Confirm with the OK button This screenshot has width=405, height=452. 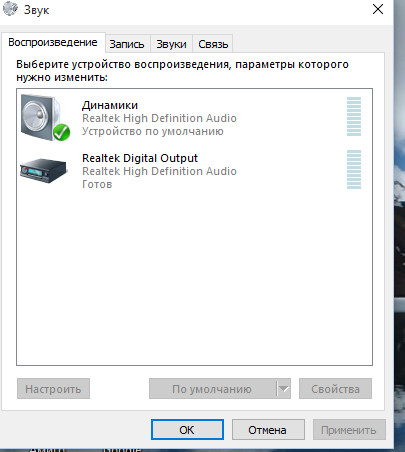pos(187,430)
